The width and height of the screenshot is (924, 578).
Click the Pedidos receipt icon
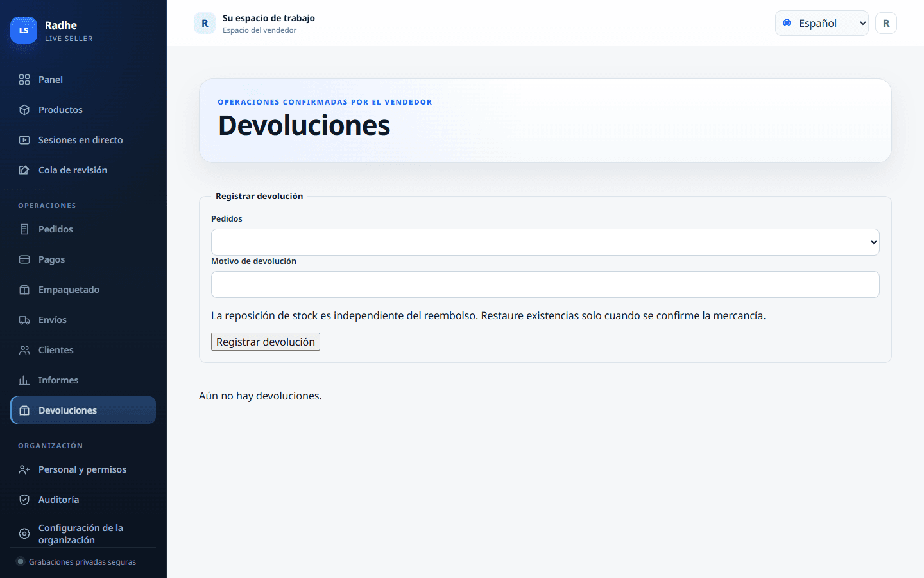click(24, 229)
